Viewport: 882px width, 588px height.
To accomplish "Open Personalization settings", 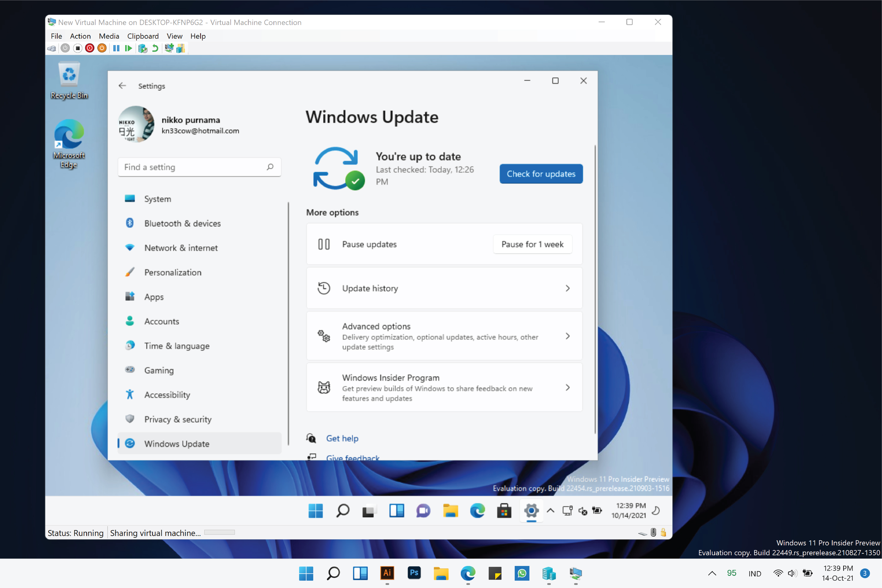I will point(199,273).
